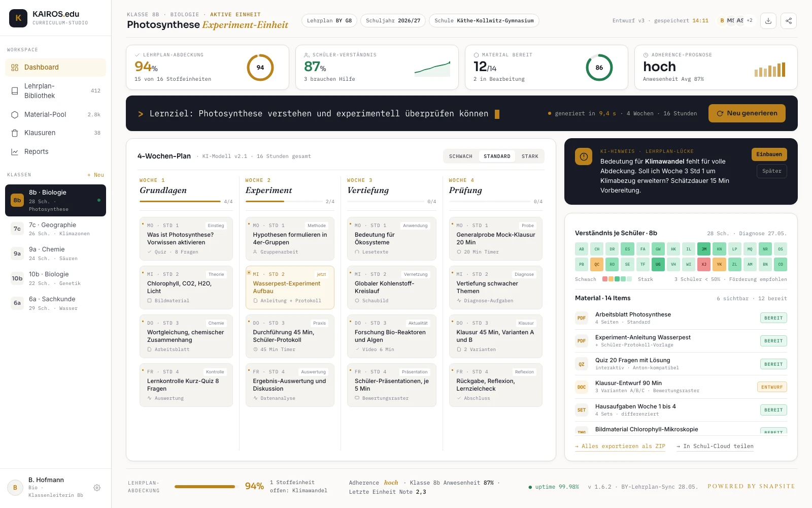
Task: Click the Klausuren clipboard icon
Action: tap(15, 133)
